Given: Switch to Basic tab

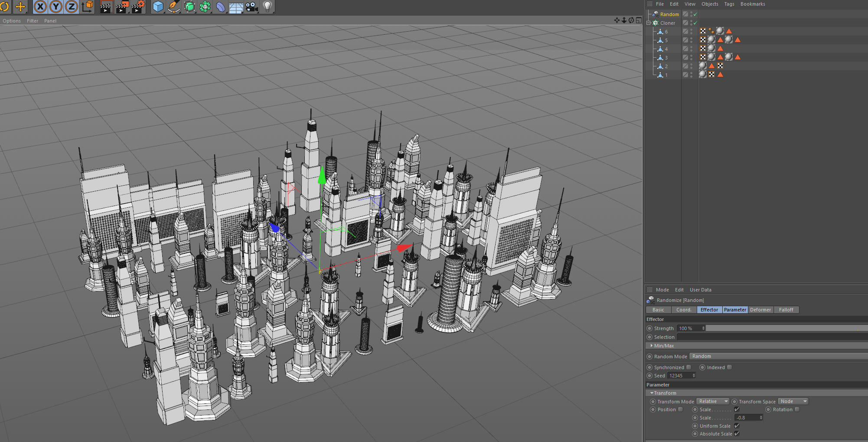Looking at the screenshot, I should (x=658, y=310).
